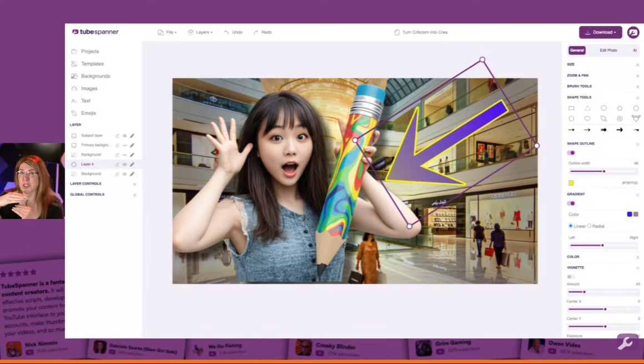Toggle lock on Layer 4

click(117, 164)
